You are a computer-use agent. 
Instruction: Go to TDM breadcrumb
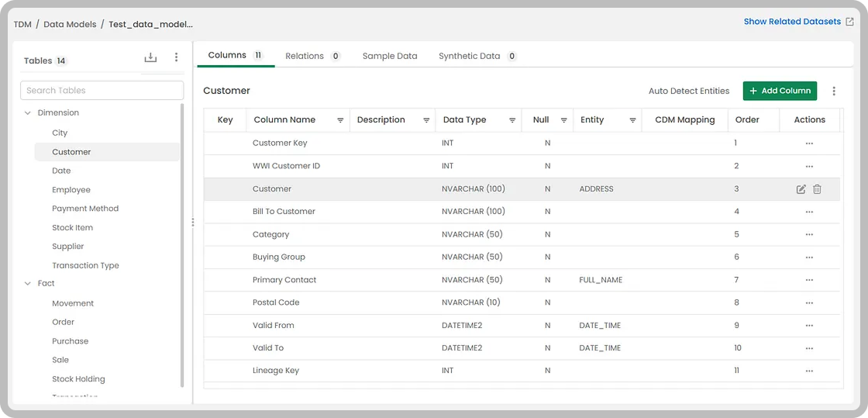[22, 24]
